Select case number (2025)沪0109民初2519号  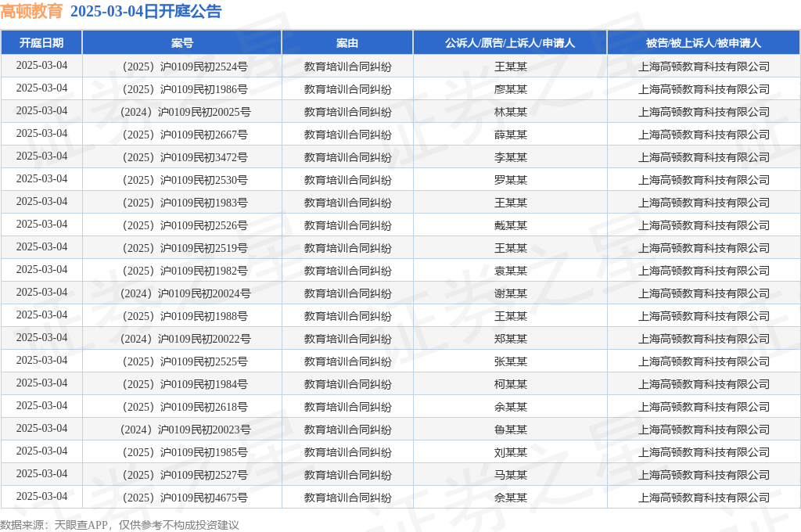pyautogui.click(x=185, y=248)
